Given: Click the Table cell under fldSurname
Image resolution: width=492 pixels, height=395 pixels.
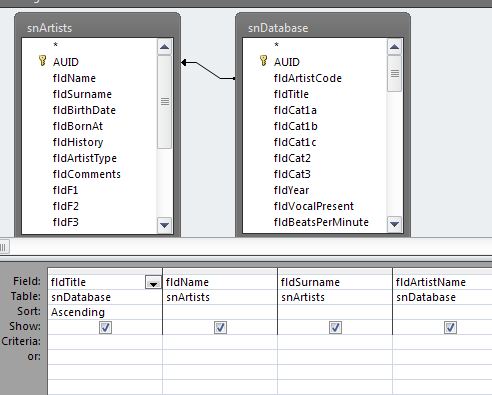Looking at the screenshot, I should point(335,297).
